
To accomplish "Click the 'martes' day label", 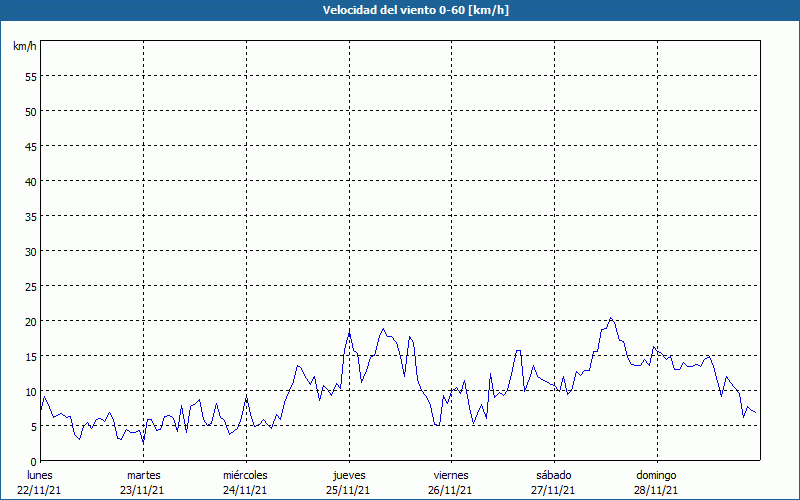I will coord(144,475).
